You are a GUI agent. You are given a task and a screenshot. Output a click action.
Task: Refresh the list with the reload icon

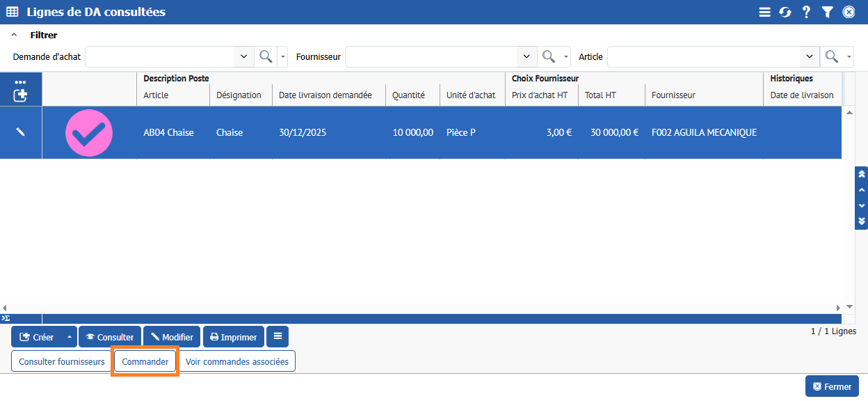[x=785, y=12]
